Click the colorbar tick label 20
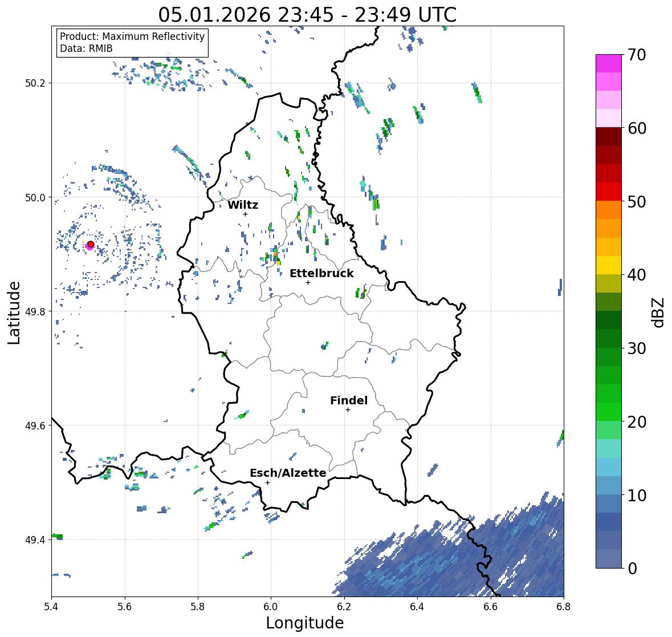The height and width of the screenshot is (637, 672). coord(637,422)
